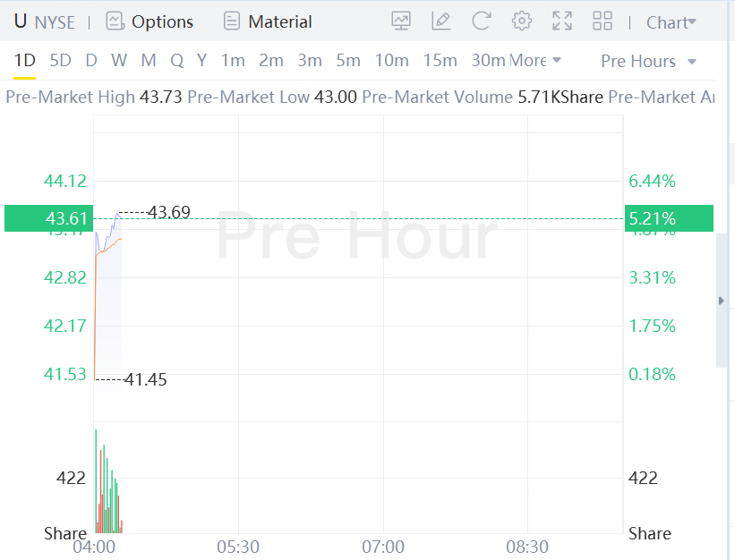This screenshot has width=735, height=560.
Task: Open the Pre Hours session dropdown
Action: 648,62
